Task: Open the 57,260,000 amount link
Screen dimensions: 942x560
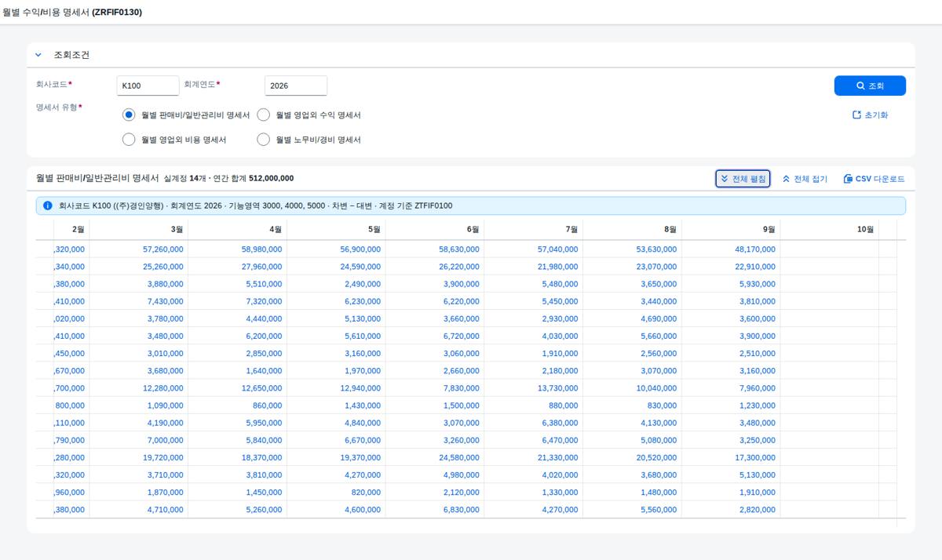Action: click(x=163, y=249)
